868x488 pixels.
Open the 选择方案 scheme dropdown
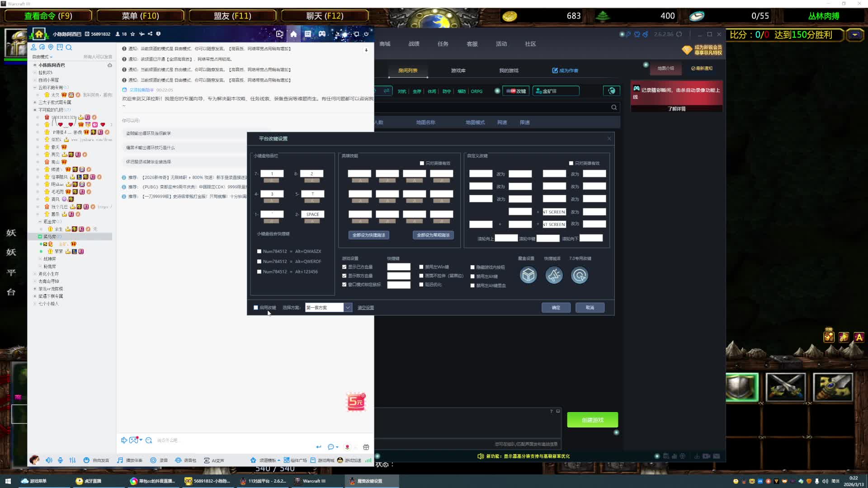[x=348, y=307]
